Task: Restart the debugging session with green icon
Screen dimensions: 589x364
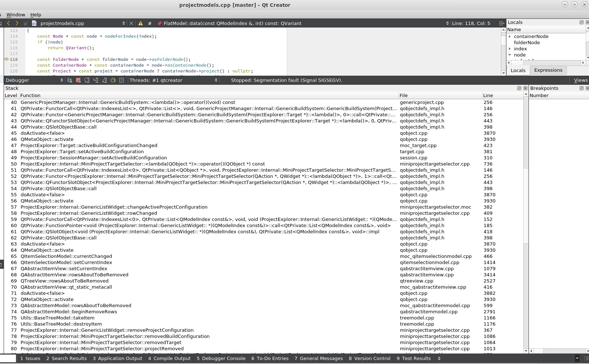Action: 113,80
